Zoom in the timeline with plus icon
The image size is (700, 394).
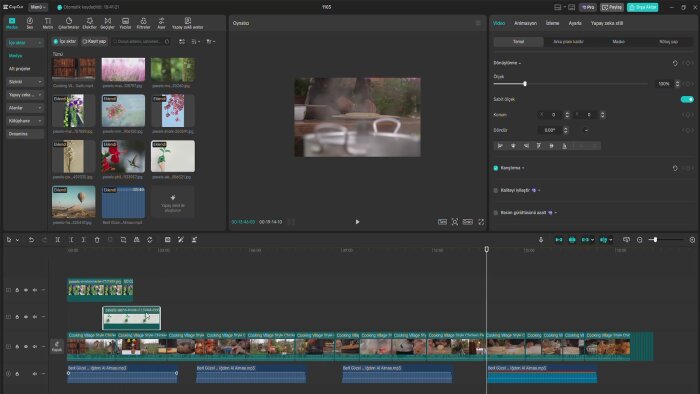click(692, 240)
